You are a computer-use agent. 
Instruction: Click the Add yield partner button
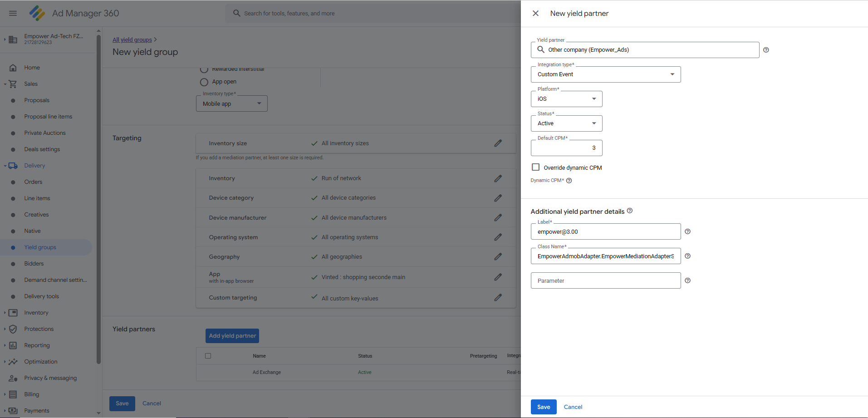coord(232,336)
